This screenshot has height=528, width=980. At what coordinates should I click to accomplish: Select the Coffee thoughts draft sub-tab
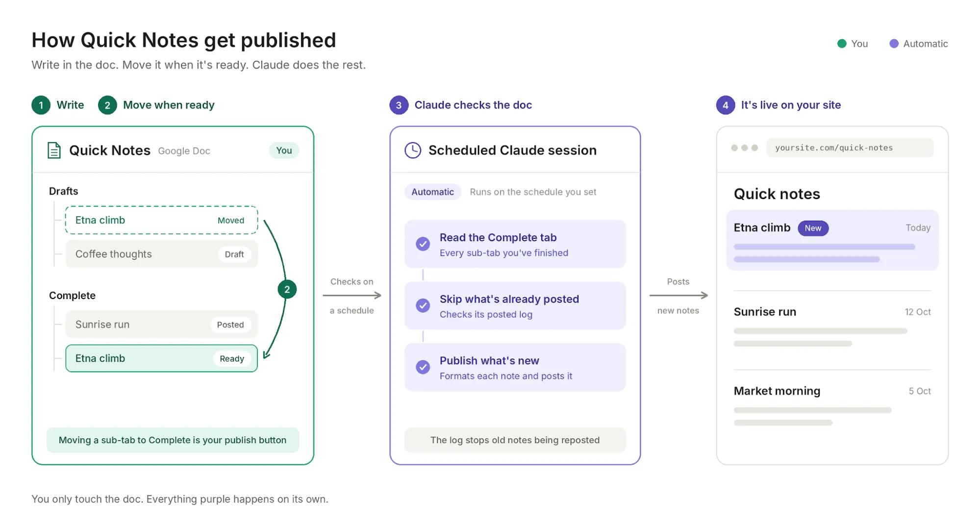coord(161,254)
